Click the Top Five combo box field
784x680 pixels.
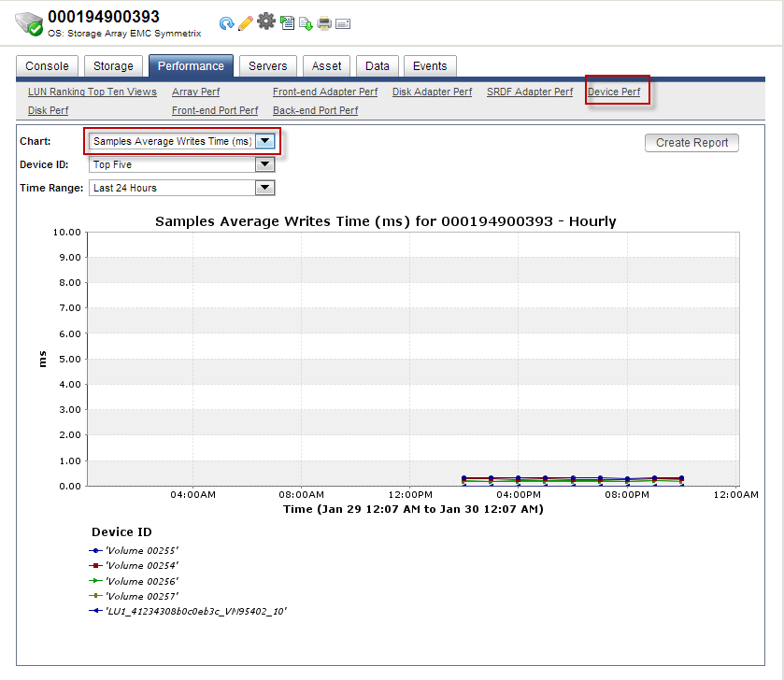coord(182,164)
